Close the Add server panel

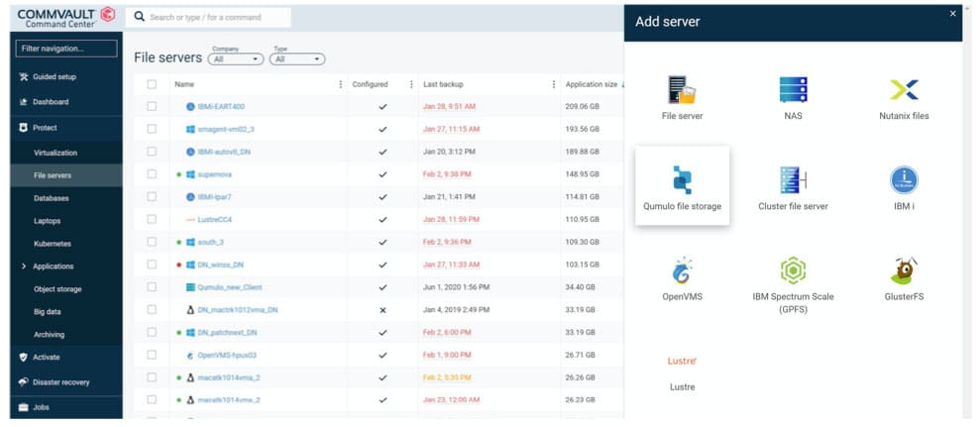point(952,13)
